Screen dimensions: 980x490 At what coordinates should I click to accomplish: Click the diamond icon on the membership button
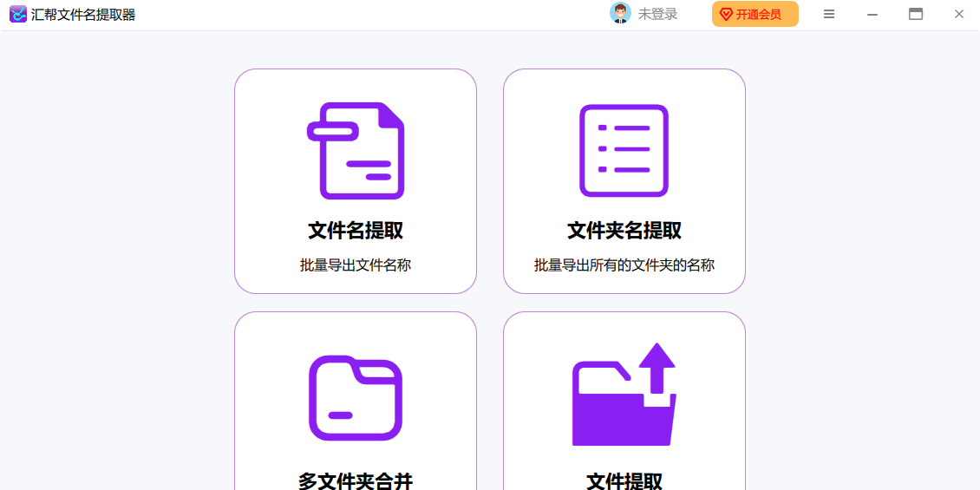[726, 15]
